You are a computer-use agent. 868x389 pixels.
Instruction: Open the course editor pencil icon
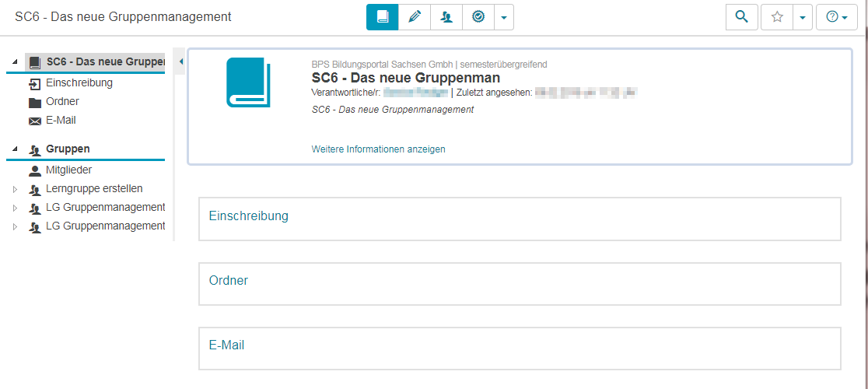[x=414, y=17]
